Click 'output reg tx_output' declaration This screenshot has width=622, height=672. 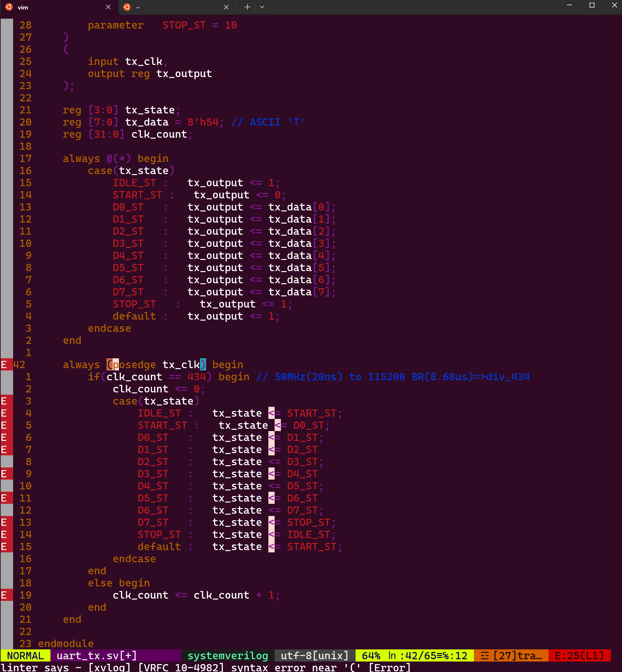point(150,74)
